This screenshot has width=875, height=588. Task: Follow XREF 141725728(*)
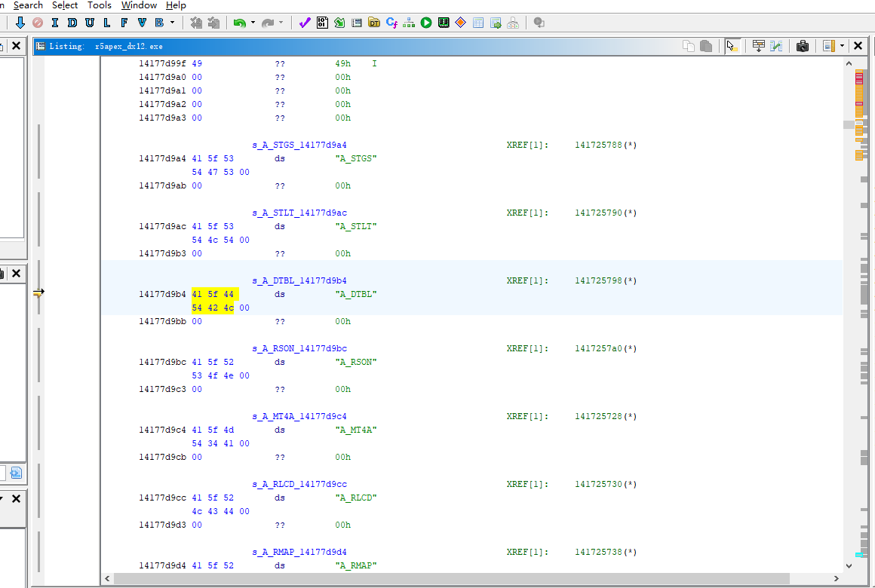point(606,417)
